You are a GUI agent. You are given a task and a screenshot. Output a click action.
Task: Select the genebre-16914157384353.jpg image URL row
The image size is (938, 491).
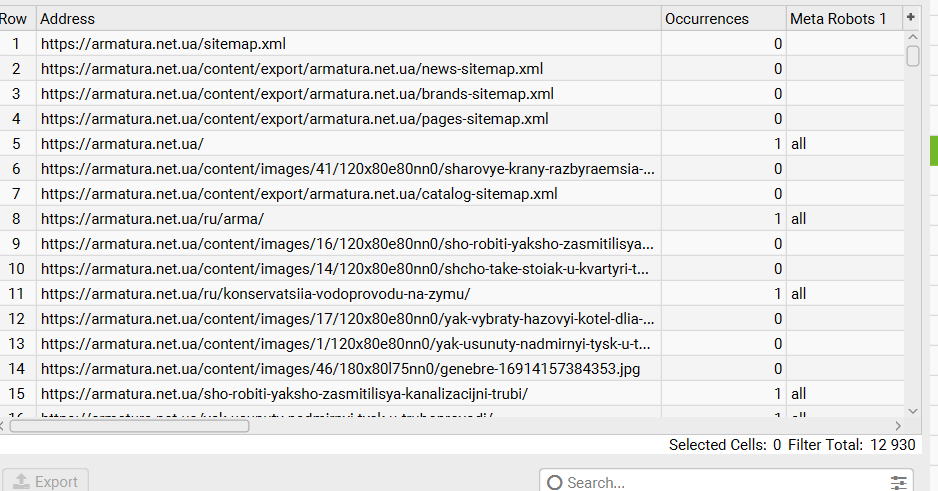(x=340, y=369)
